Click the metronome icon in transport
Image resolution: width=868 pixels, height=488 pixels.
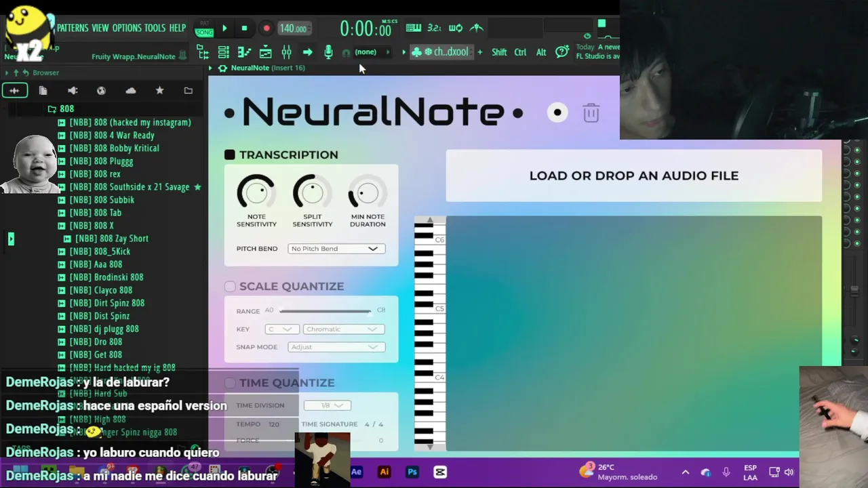(477, 28)
